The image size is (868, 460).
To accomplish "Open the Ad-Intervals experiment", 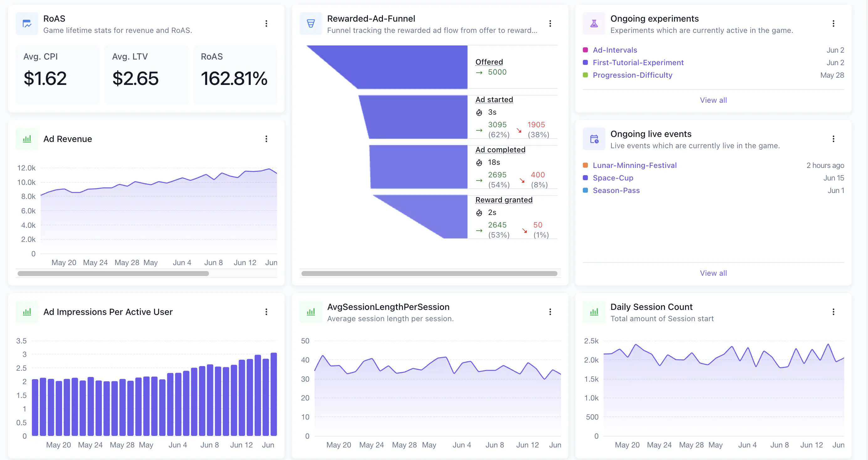I will pyautogui.click(x=615, y=50).
